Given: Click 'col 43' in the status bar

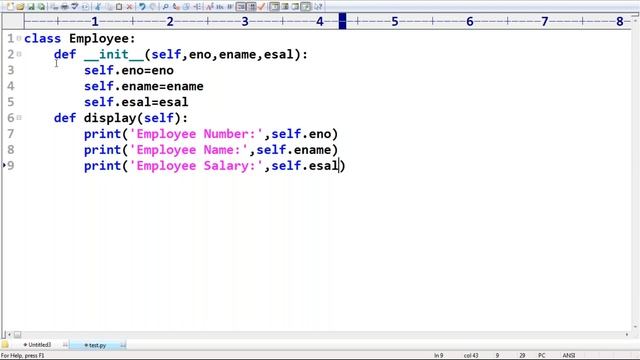Looking at the screenshot, I should [471, 356].
